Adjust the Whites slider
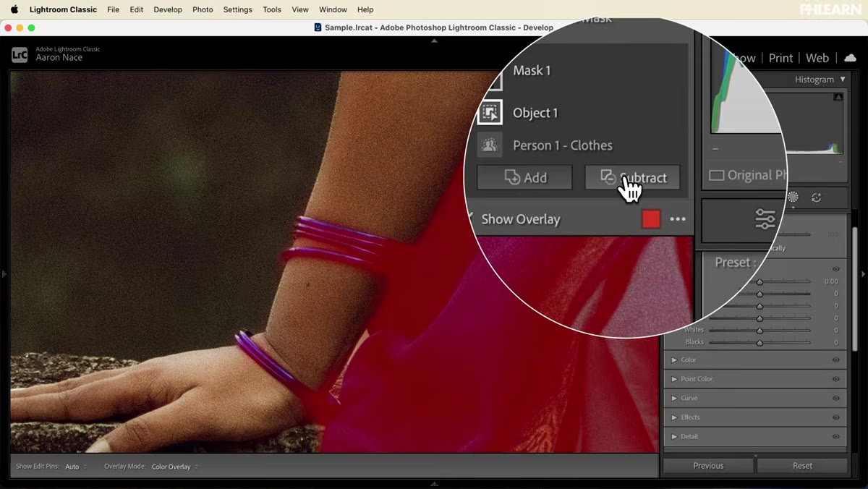 (x=759, y=330)
